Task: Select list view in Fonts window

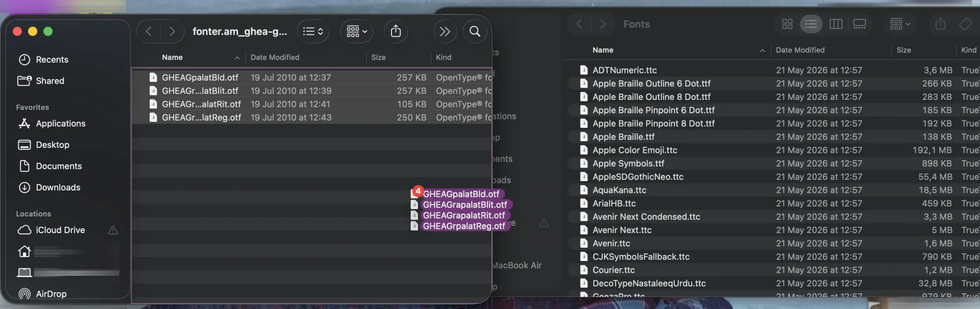Action: click(811, 24)
